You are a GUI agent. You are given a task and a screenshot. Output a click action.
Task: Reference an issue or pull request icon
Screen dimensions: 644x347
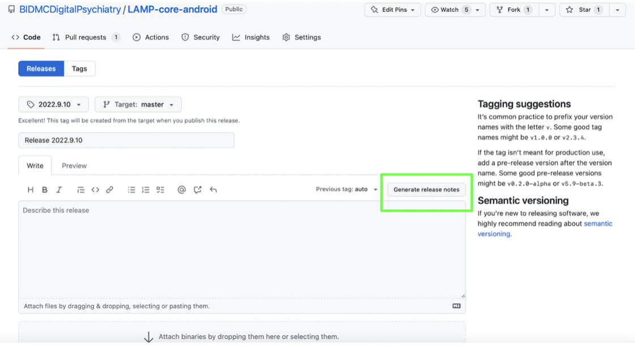tap(197, 190)
